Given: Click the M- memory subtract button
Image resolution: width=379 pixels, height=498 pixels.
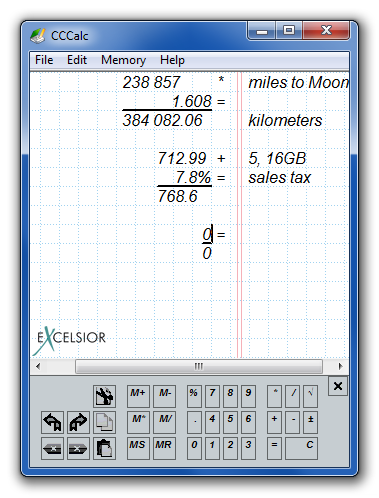Looking at the screenshot, I should pos(164,396).
